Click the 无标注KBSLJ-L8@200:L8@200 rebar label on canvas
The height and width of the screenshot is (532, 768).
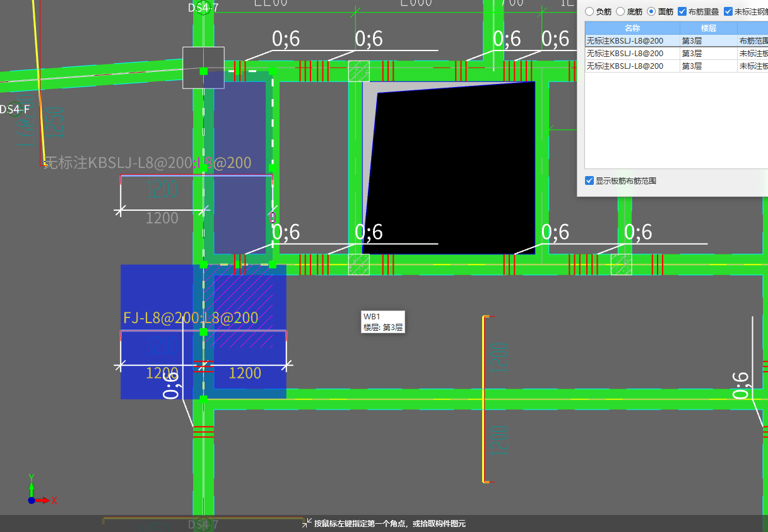pyautogui.click(x=148, y=163)
